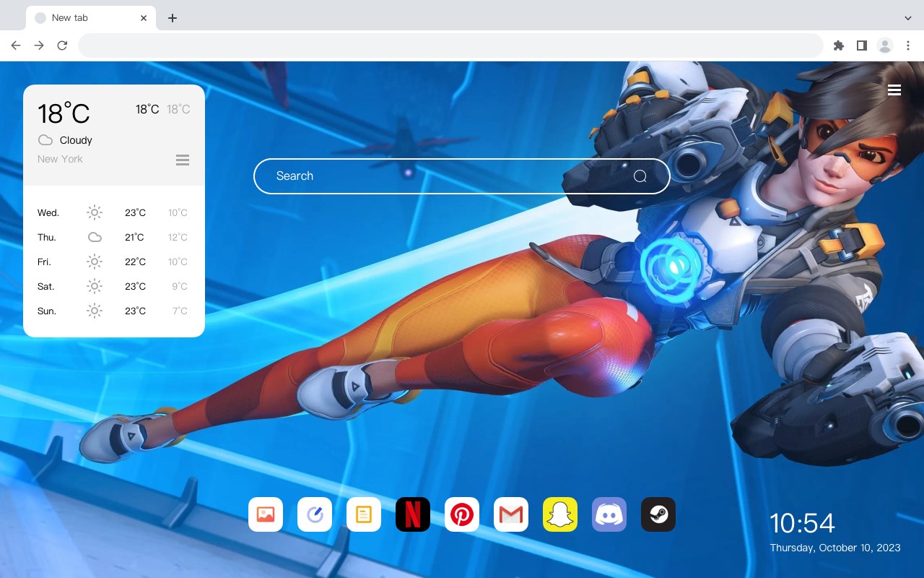Click the Sun. forecast day label

[x=47, y=311]
